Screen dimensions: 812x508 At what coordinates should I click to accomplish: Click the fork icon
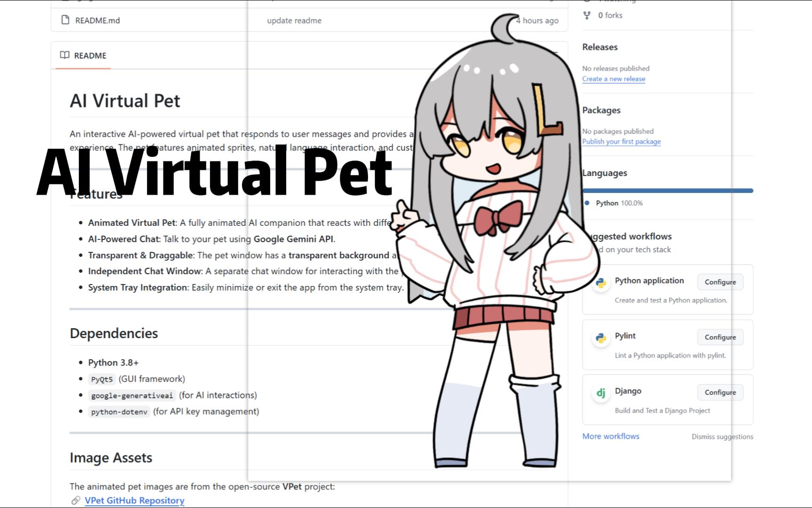tap(587, 15)
